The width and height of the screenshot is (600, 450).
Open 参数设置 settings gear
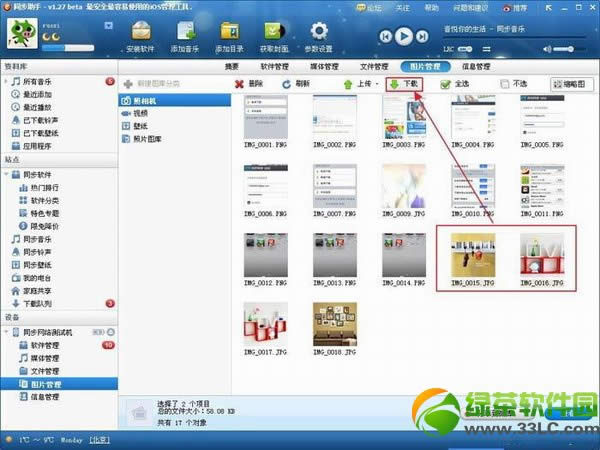[318, 37]
